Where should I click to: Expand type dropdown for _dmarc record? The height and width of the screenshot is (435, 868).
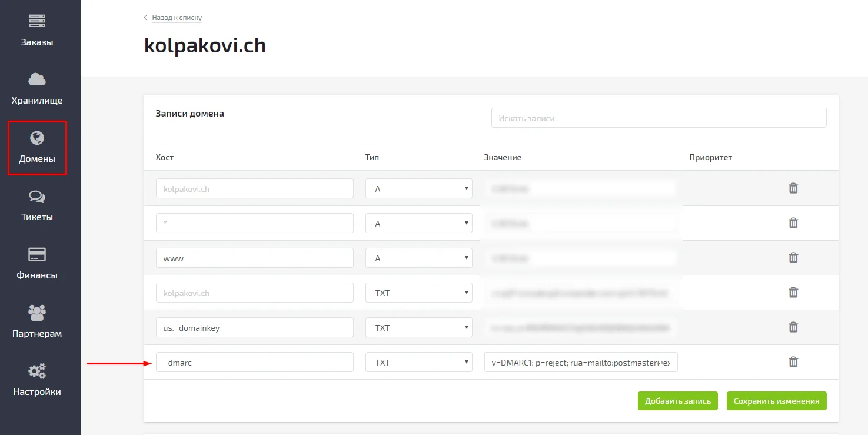[419, 362]
